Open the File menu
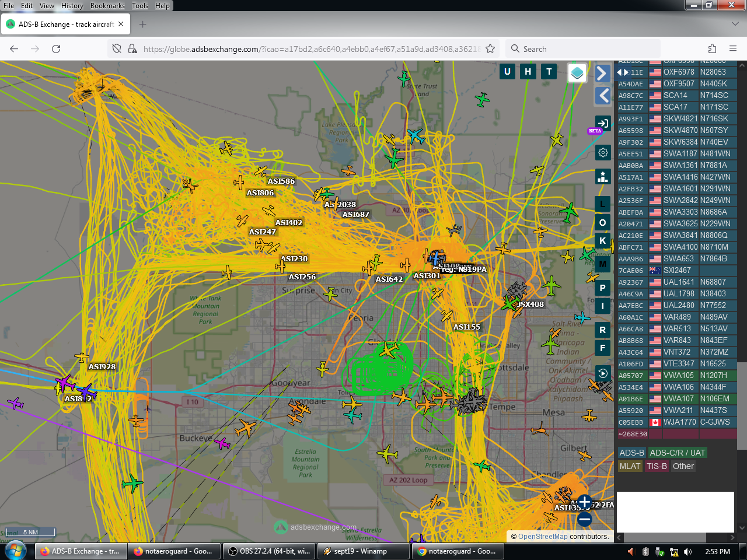Image resolution: width=747 pixels, height=560 pixels. (x=9, y=6)
